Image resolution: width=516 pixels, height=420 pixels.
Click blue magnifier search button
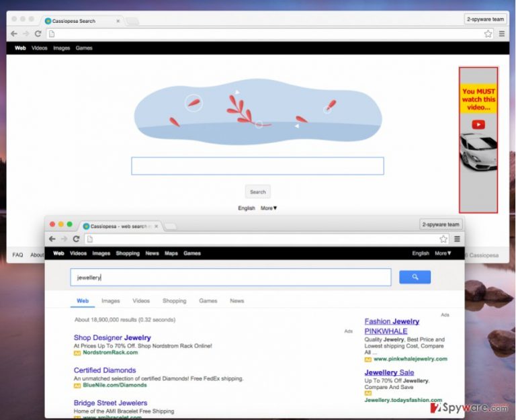click(415, 277)
